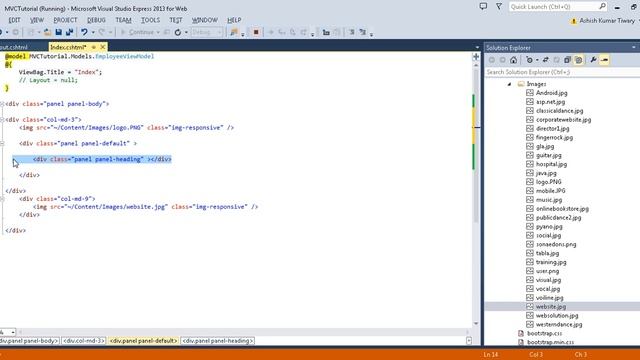Select onlinebookstore.jpg file
Image resolution: width=640 pixels, height=360 pixels.
point(562,209)
